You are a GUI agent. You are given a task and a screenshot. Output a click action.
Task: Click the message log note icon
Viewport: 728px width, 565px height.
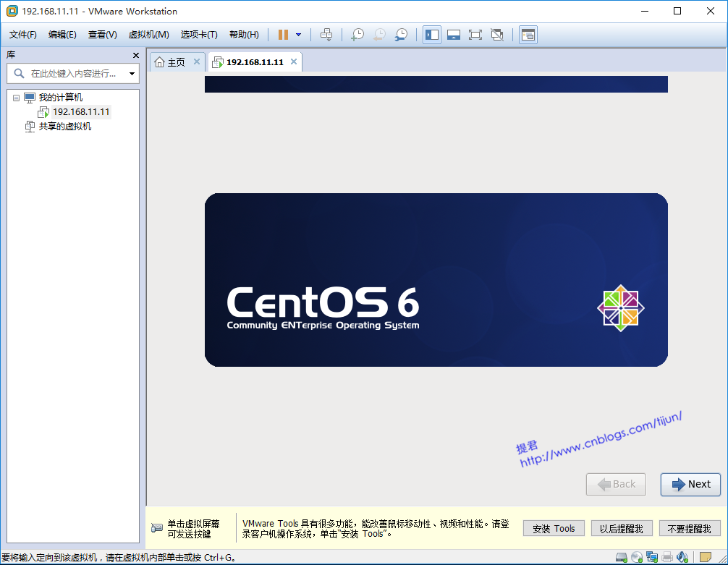pos(706,557)
